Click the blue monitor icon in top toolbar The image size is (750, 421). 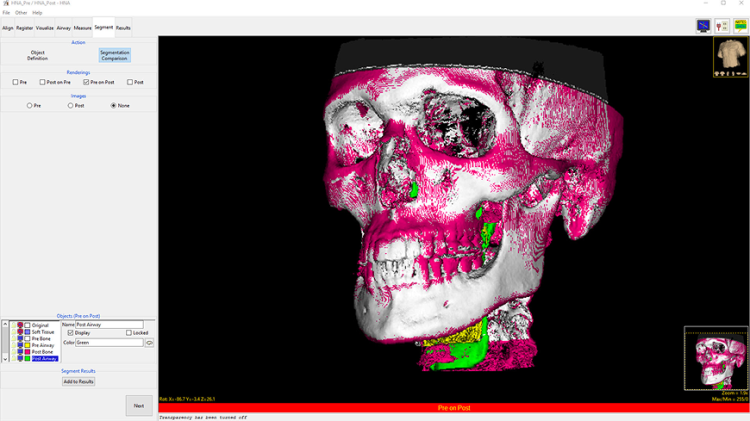pyautogui.click(x=704, y=26)
